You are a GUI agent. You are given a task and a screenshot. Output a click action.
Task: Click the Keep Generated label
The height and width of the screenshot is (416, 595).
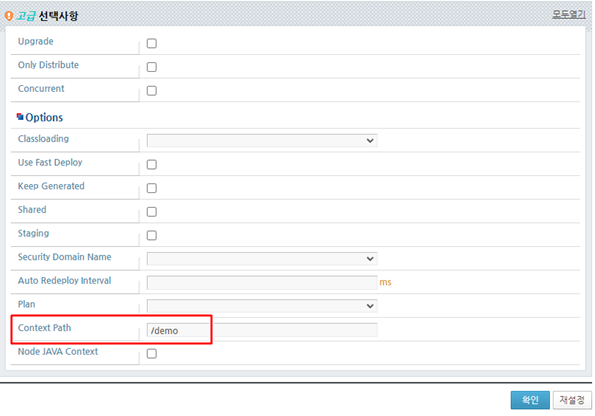tap(51, 186)
